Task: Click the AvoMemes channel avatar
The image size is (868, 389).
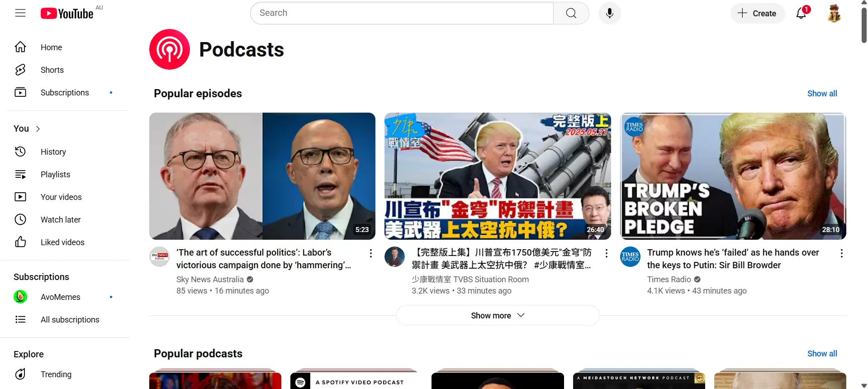Action: pyautogui.click(x=20, y=297)
